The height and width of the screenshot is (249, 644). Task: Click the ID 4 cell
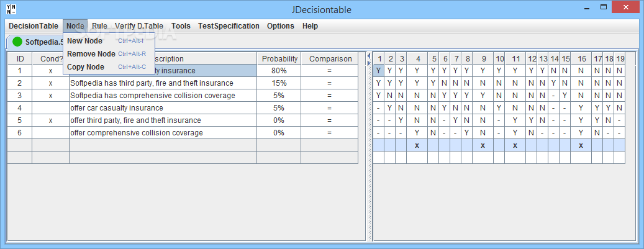[x=20, y=107]
